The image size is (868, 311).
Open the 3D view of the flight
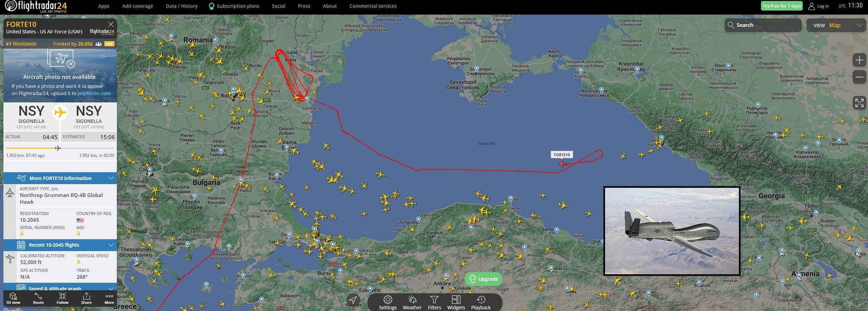(13, 298)
